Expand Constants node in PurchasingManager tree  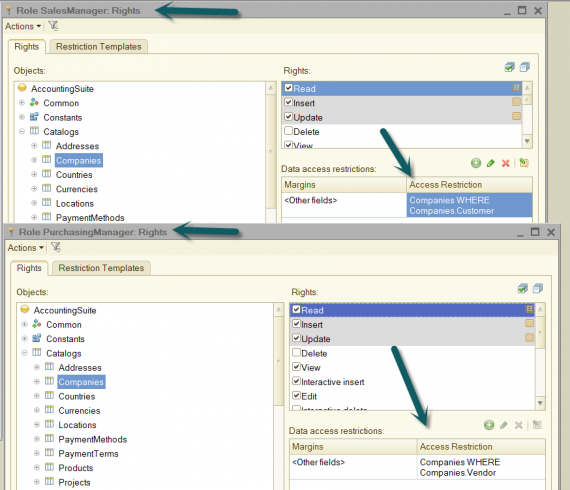click(24, 338)
